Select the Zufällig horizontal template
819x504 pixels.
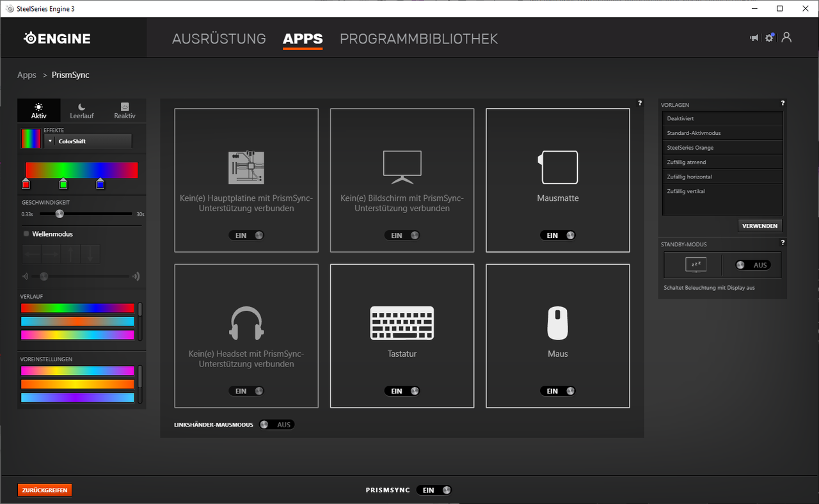click(722, 177)
